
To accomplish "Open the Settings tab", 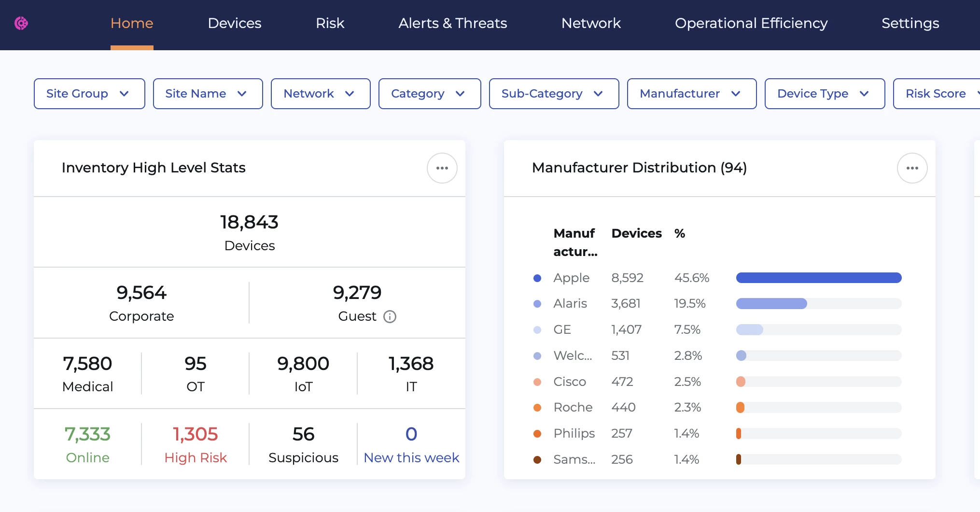I will (910, 23).
